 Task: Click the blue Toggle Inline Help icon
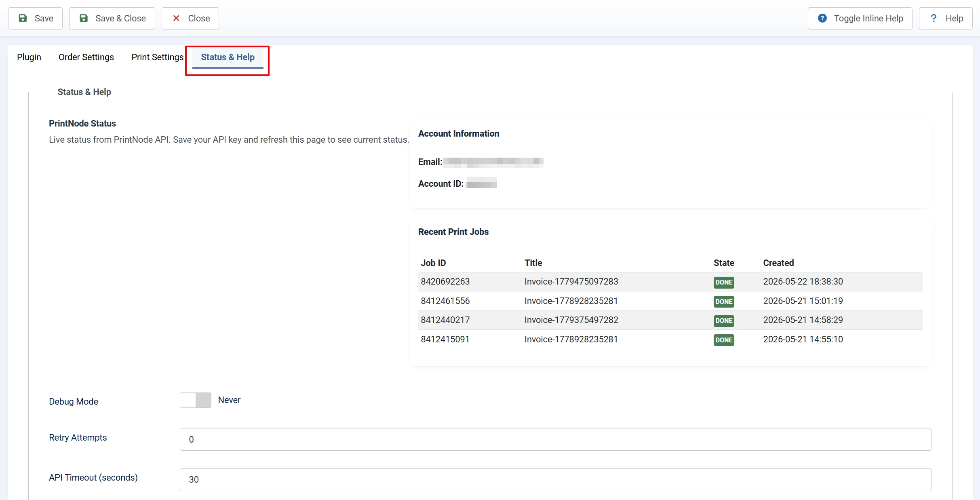click(822, 18)
